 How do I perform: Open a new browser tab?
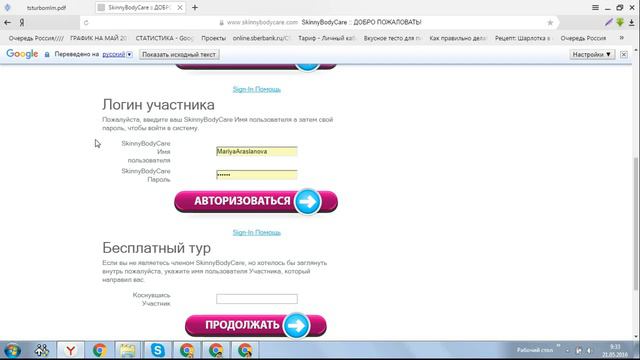(195, 8)
